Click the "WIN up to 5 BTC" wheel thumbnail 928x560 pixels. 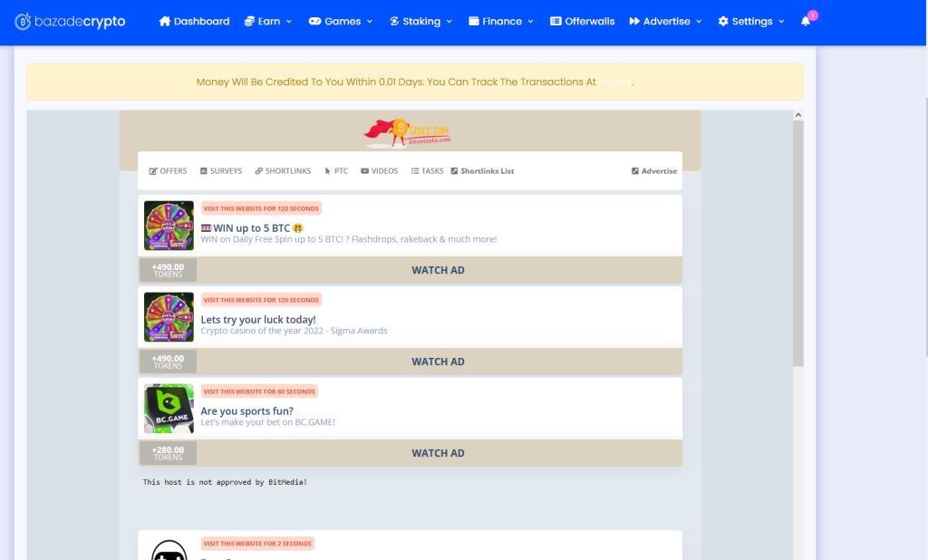[x=169, y=226]
